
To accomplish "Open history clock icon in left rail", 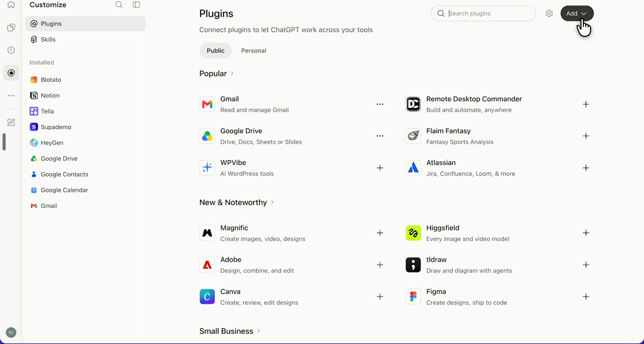I will pos(11,50).
